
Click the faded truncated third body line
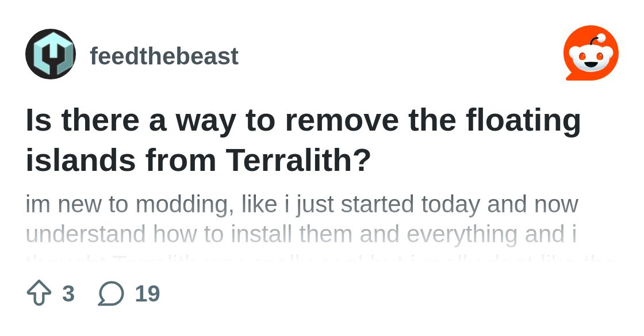tap(320, 257)
